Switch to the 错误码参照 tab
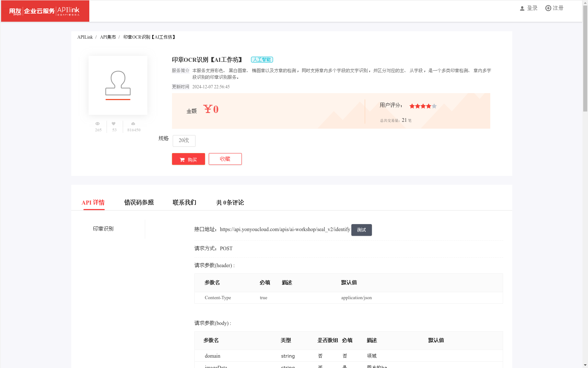588x368 pixels. pyautogui.click(x=139, y=202)
